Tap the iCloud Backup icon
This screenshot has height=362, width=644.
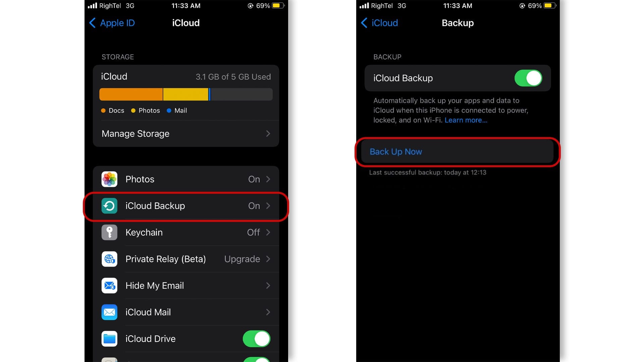point(109,205)
